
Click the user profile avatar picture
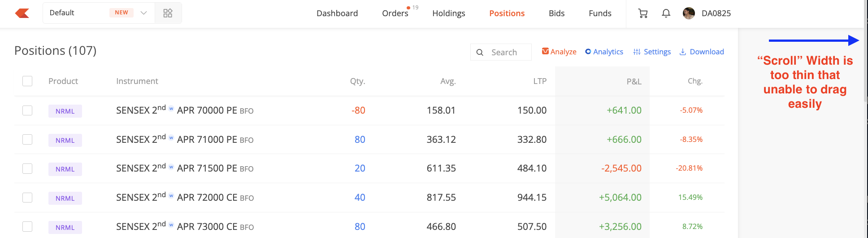689,13
